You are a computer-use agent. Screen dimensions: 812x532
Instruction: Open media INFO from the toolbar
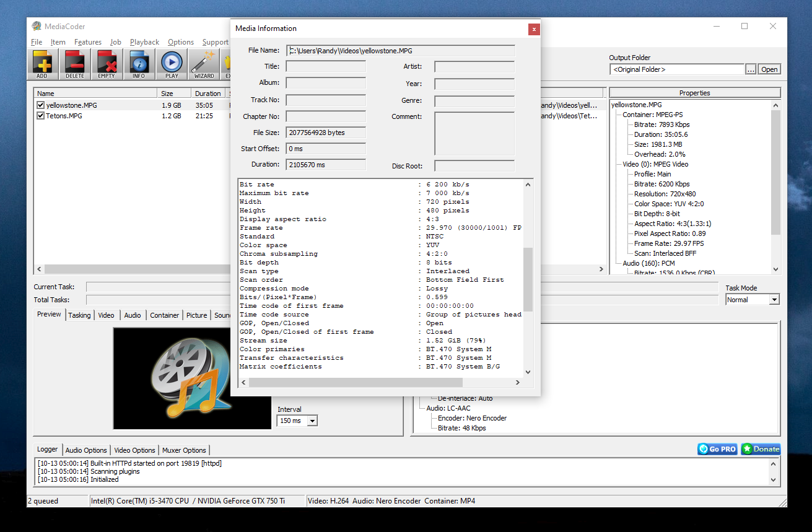(139, 64)
